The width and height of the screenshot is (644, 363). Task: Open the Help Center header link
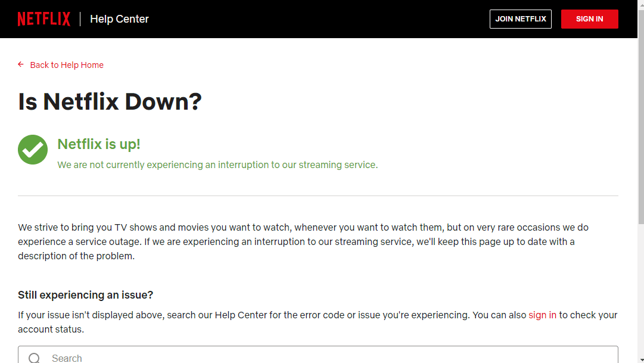click(x=119, y=19)
